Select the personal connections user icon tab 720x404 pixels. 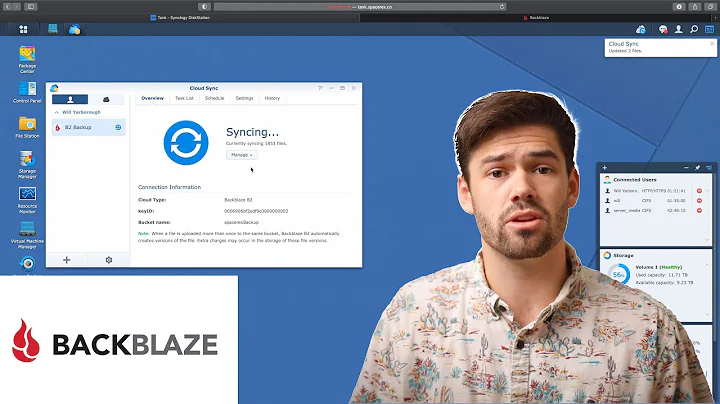[x=70, y=99]
